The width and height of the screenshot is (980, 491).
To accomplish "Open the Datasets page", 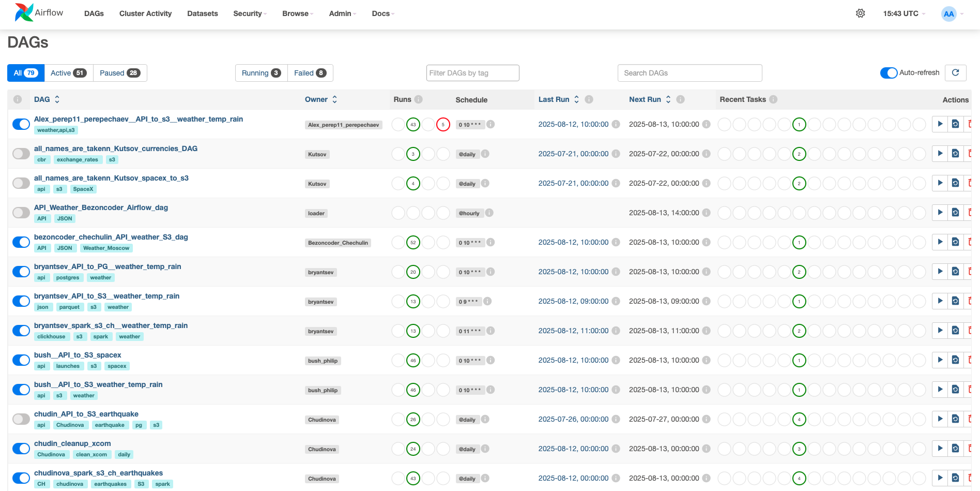I will [203, 13].
